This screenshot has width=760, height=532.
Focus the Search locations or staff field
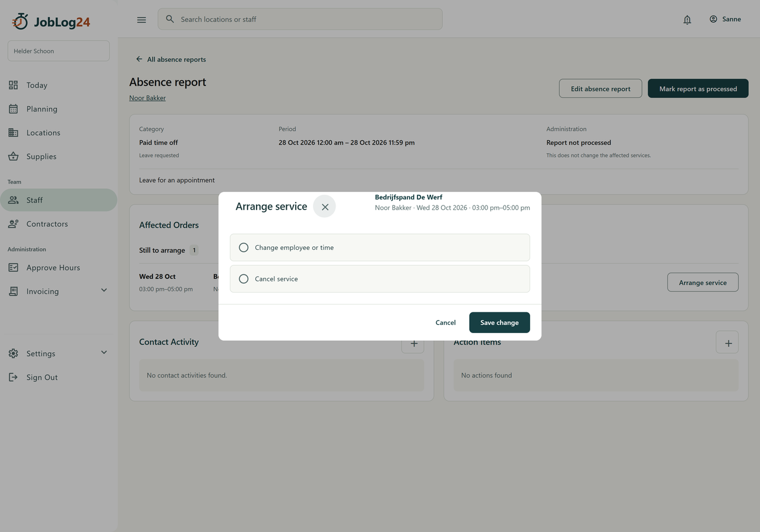[300, 19]
